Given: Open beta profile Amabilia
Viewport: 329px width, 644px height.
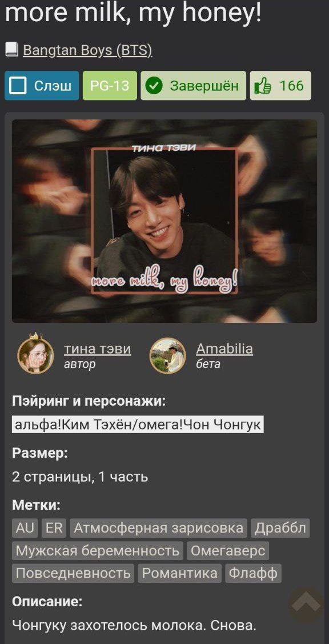Looking at the screenshot, I should click(224, 349).
